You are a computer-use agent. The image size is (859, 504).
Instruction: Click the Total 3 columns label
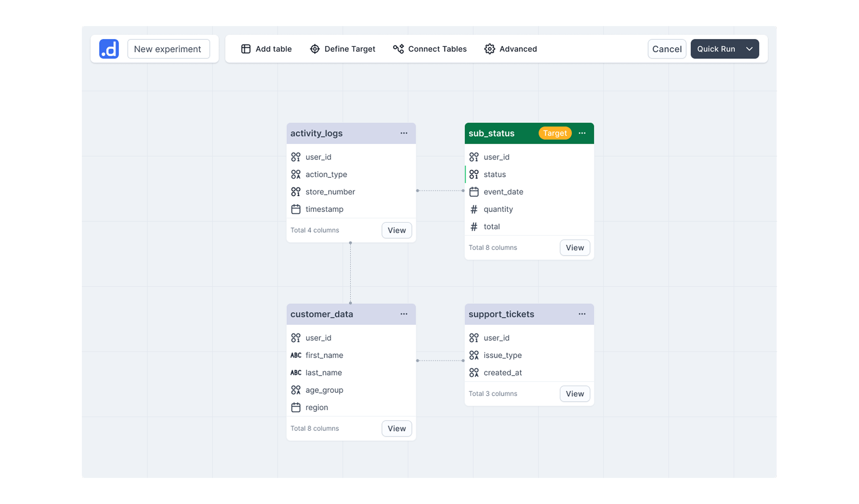493,394
